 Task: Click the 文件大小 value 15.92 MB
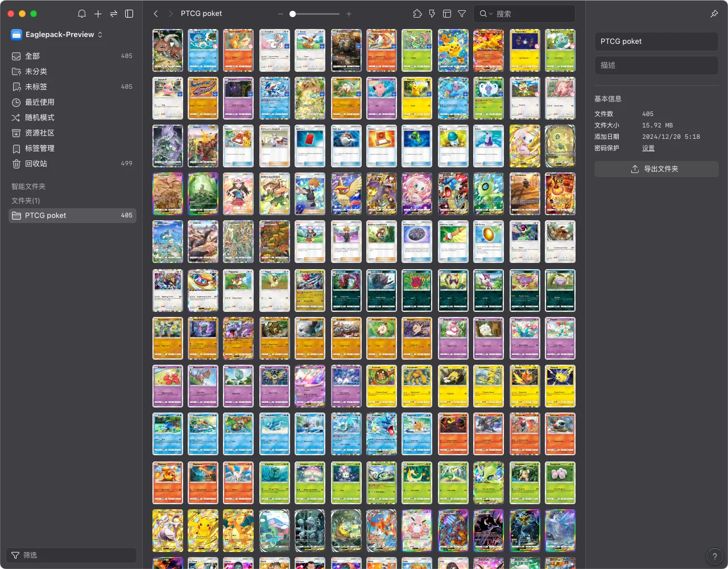click(657, 125)
